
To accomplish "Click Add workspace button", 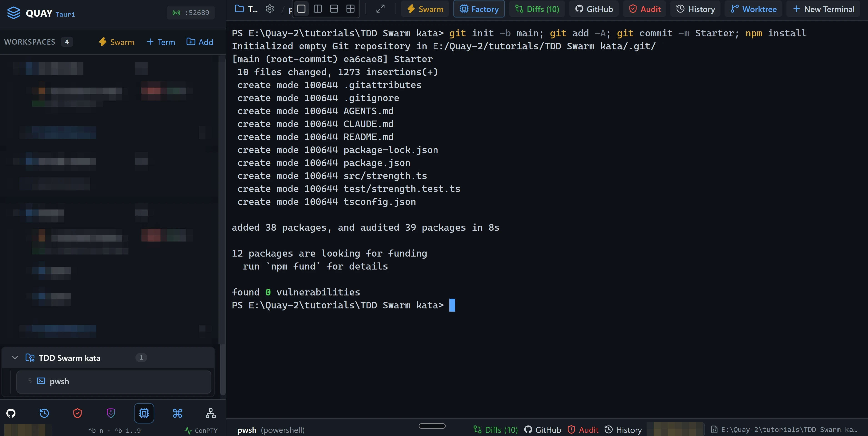I will pos(200,42).
